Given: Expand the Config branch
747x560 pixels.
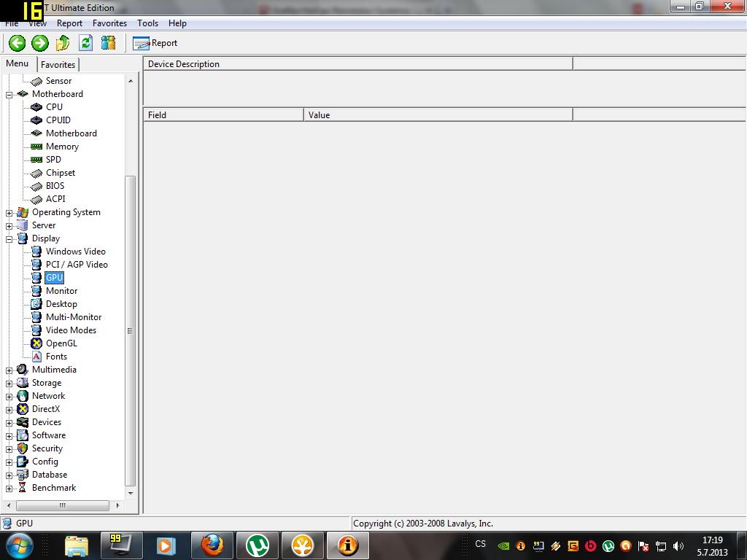Looking at the screenshot, I should pos(9,462).
